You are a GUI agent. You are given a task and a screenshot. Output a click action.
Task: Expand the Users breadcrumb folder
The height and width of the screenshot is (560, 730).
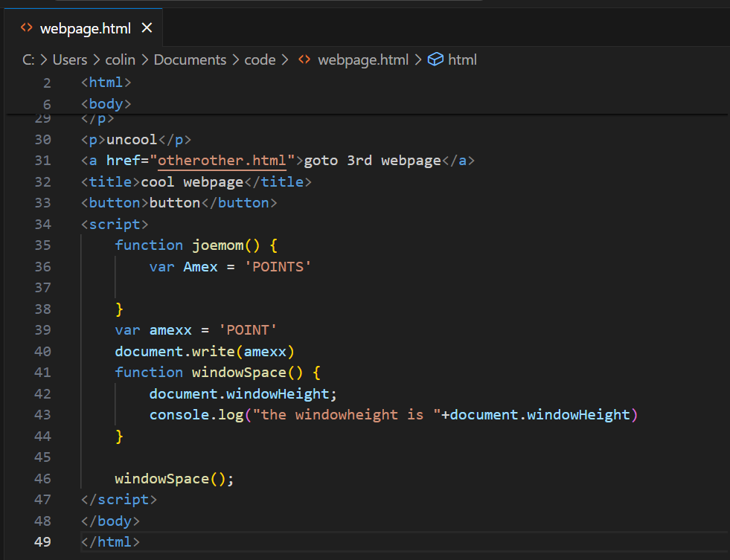70,59
